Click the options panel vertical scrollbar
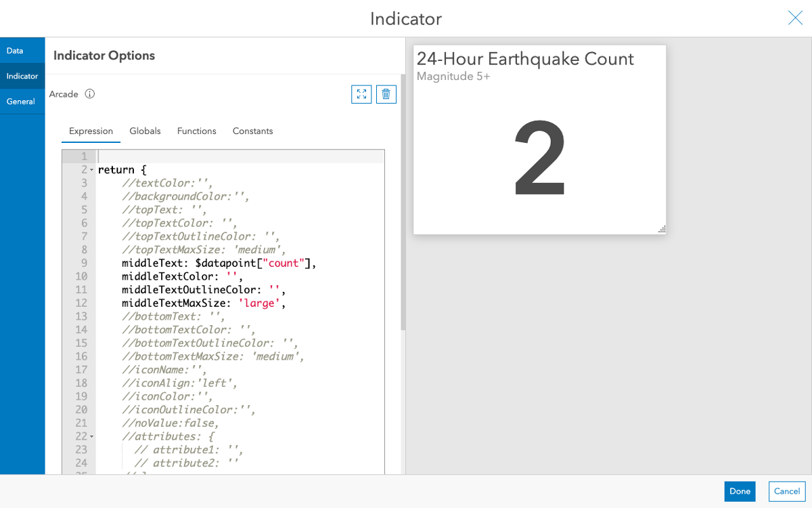Image resolution: width=812 pixels, height=508 pixels. coord(403,202)
